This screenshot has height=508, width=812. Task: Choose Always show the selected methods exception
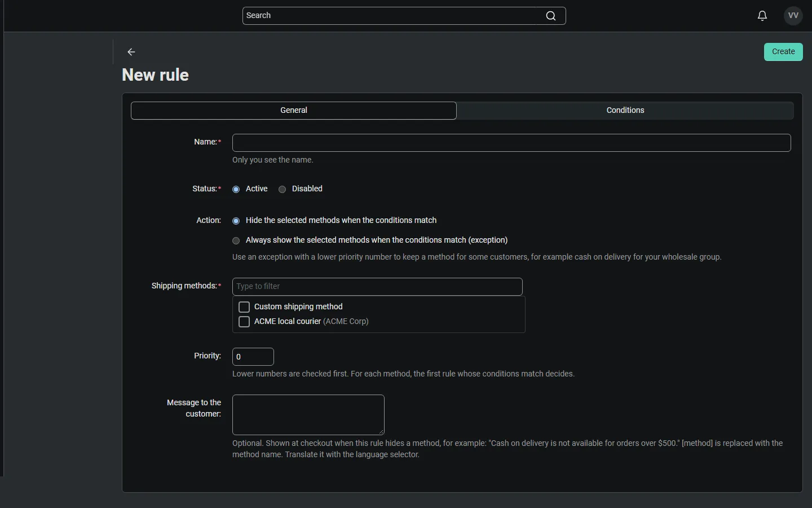tap(236, 240)
